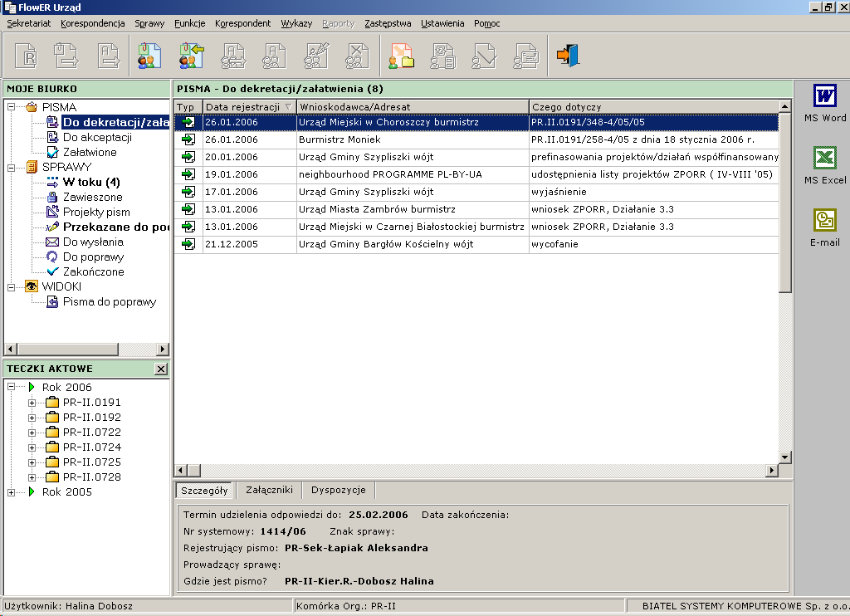Click the type icon in the 21.12.2005 row

pos(188,244)
